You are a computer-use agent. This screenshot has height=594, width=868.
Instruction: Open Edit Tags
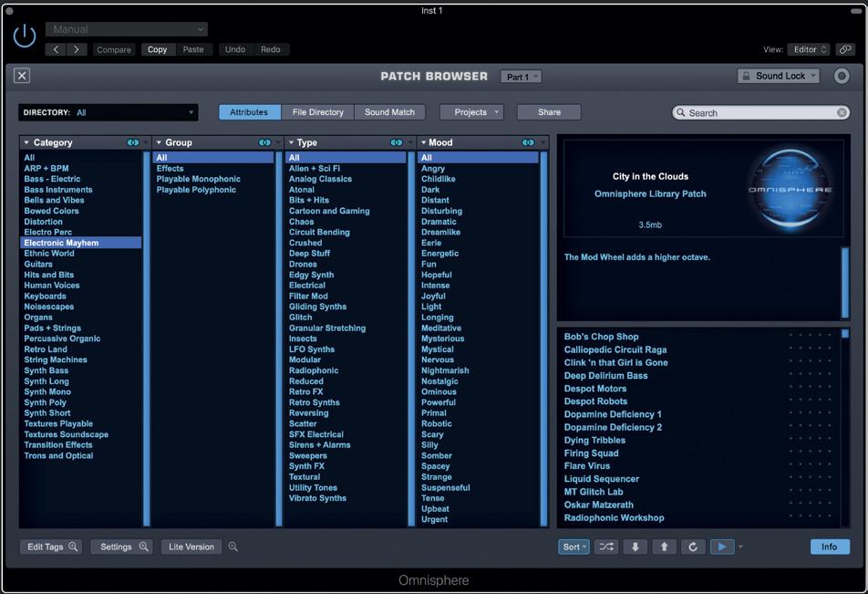tap(51, 547)
